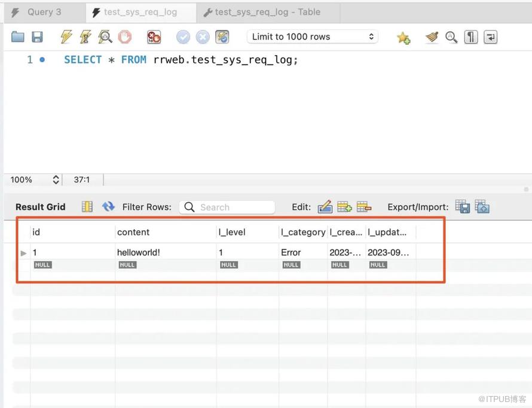Viewport: 532px width, 408px height.
Task: Click the 100% zoom level stepper
Action: [56, 179]
